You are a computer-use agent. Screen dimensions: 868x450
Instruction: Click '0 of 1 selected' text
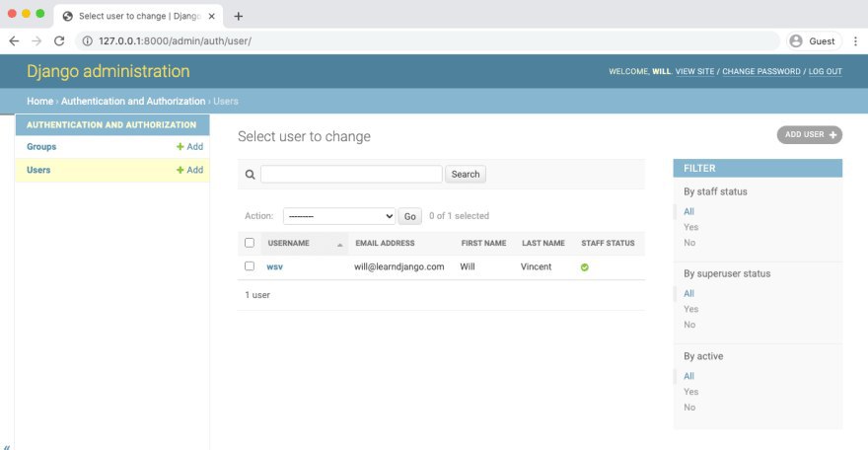(x=459, y=216)
